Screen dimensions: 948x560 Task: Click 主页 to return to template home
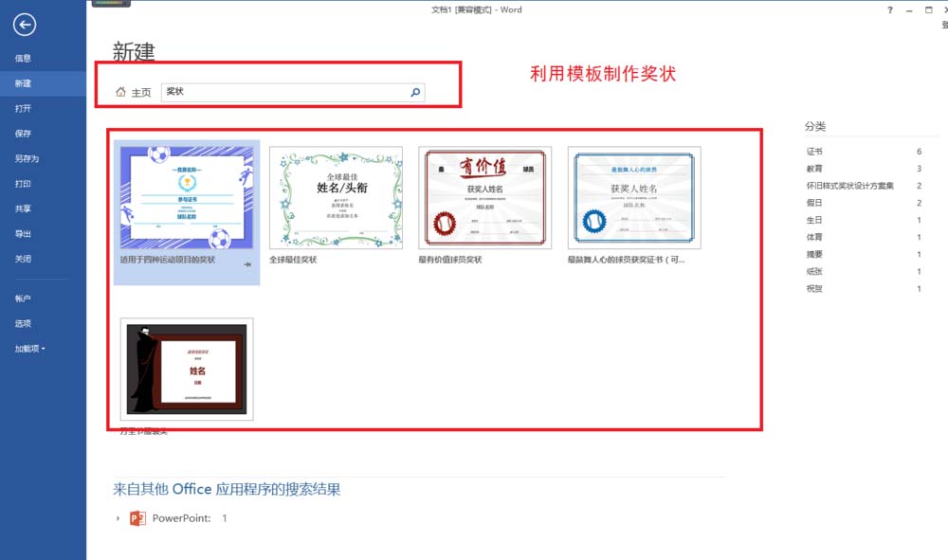(140, 92)
